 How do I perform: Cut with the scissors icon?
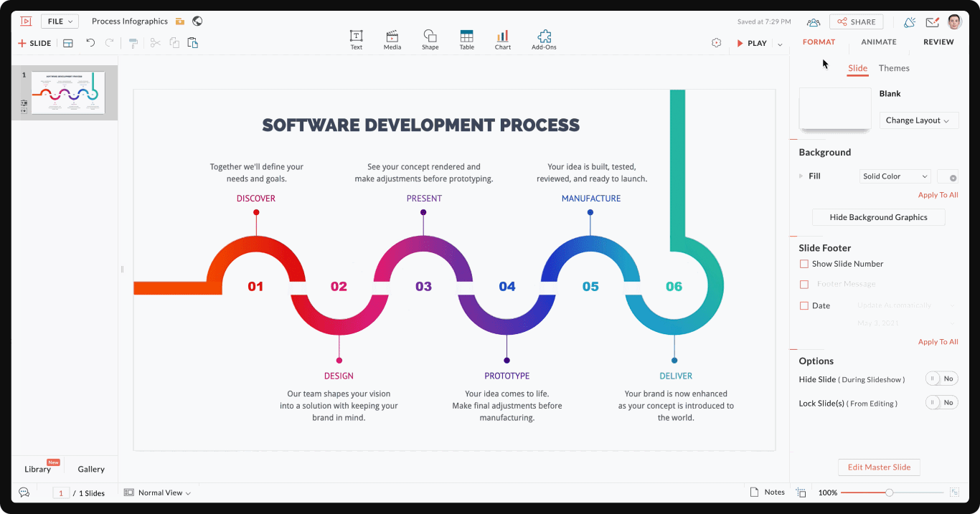tap(155, 43)
